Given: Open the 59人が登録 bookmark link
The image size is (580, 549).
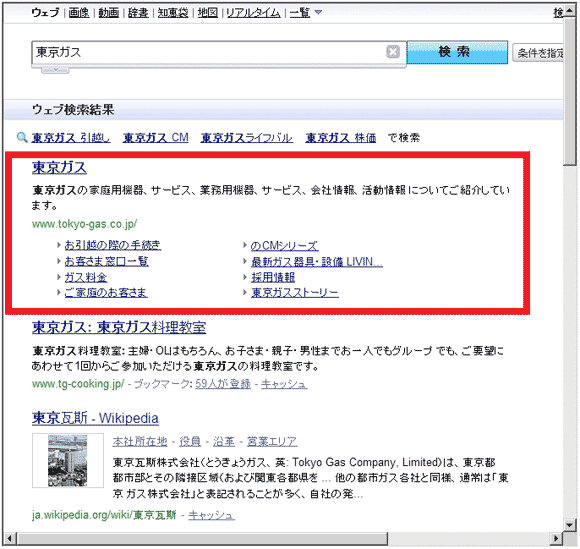Looking at the screenshot, I should tap(223, 384).
